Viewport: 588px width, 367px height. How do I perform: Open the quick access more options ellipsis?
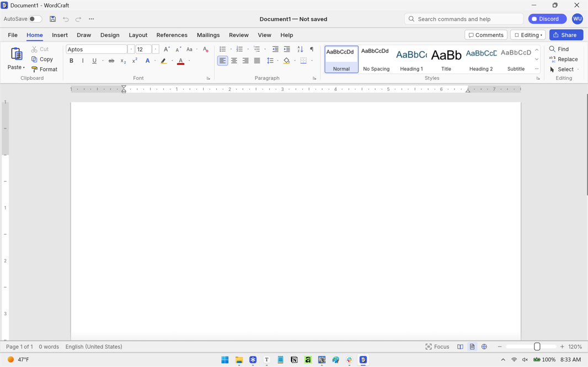coord(91,19)
